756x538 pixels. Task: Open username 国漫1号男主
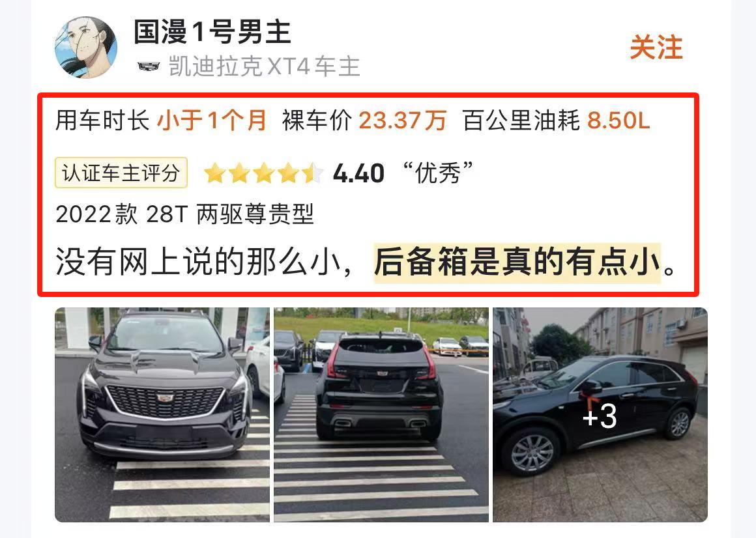point(212,32)
